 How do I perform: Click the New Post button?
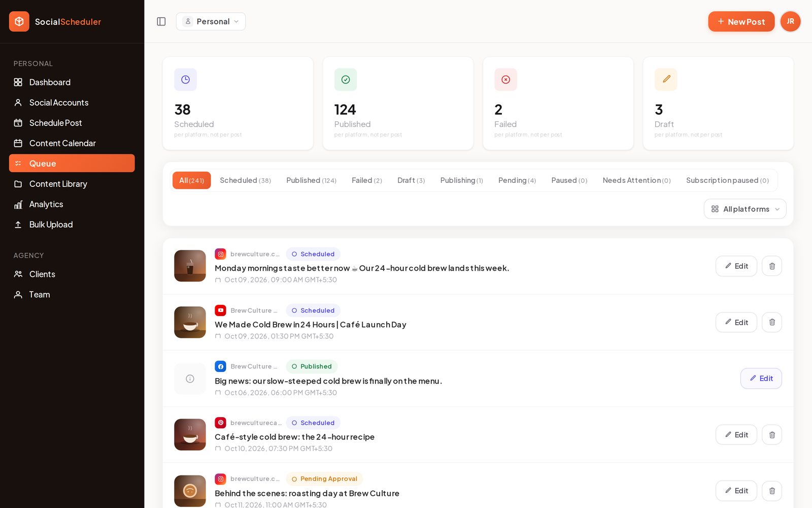click(x=741, y=21)
